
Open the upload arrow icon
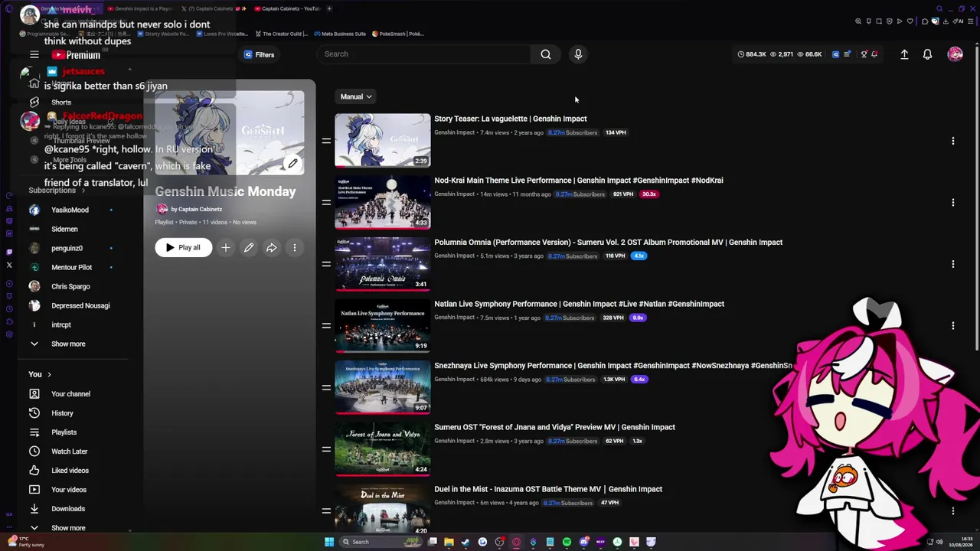[x=904, y=54]
